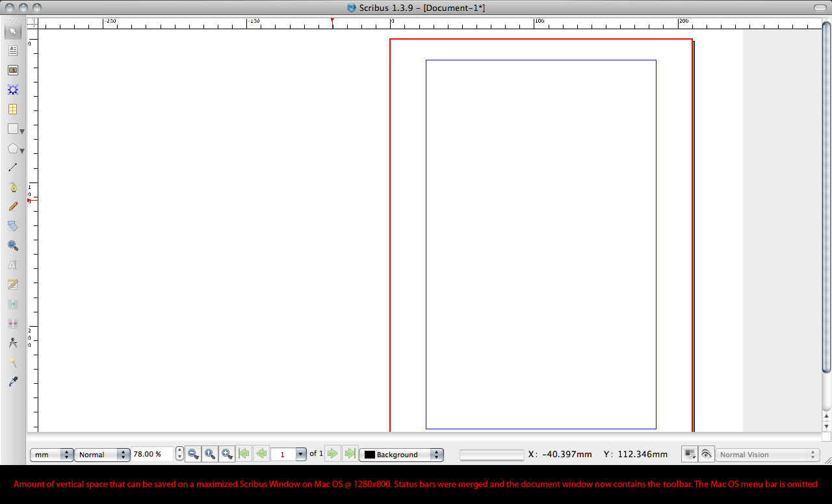Image resolution: width=832 pixels, height=504 pixels.
Task: Pick the Insert Image Frame tool
Action: [13, 70]
